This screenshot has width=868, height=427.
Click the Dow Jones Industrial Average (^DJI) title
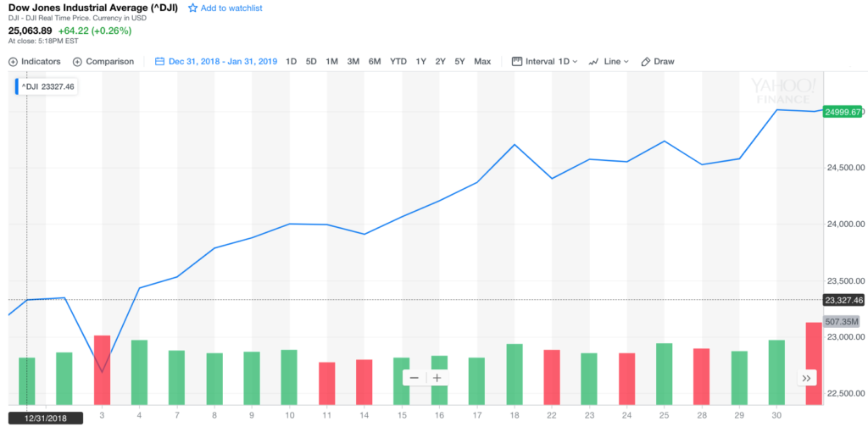94,8
